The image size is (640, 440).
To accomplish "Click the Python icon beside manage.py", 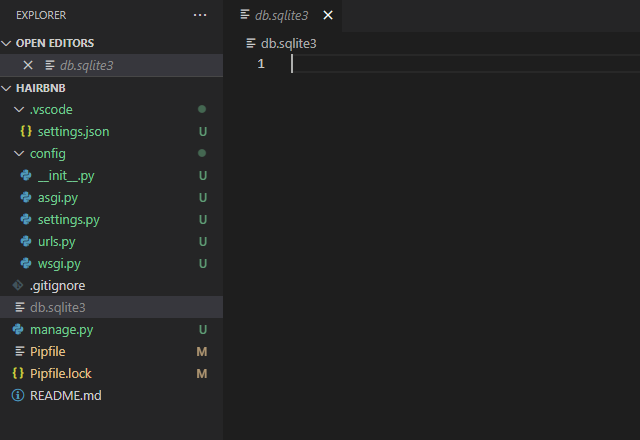I will point(18,329).
